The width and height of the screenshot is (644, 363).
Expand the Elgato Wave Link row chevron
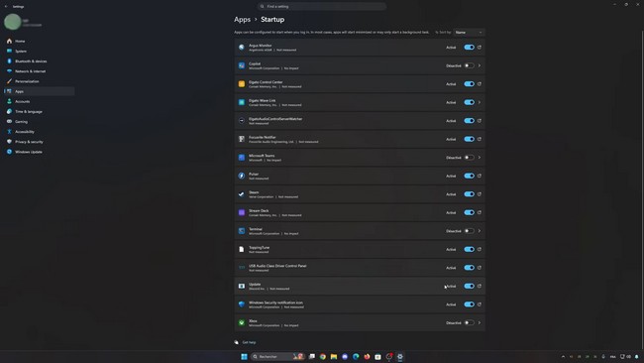[x=480, y=102]
